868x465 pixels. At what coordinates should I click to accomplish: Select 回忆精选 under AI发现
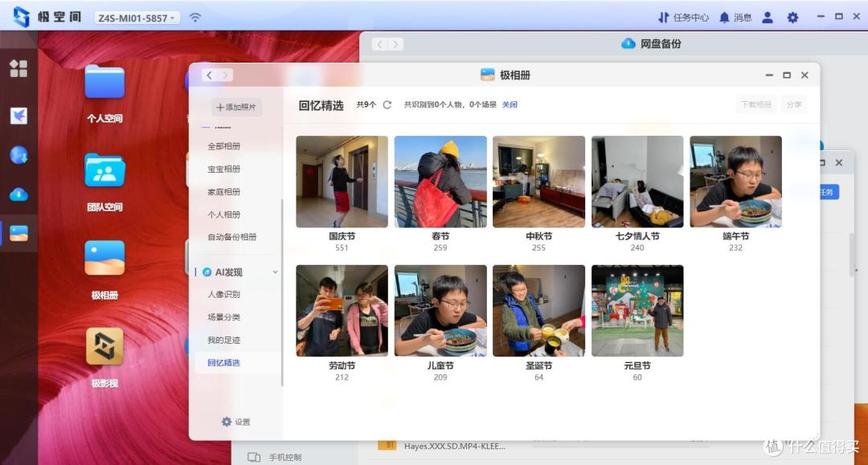pos(223,363)
